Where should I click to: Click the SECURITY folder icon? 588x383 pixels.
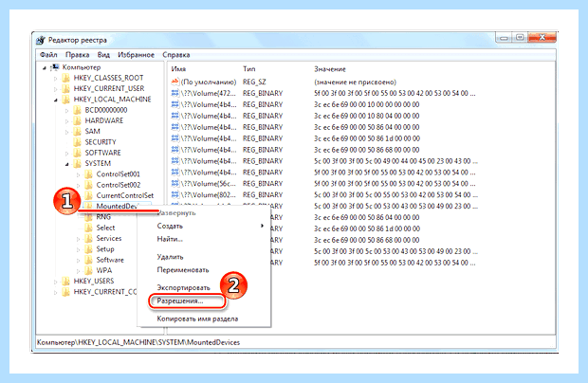[77, 142]
